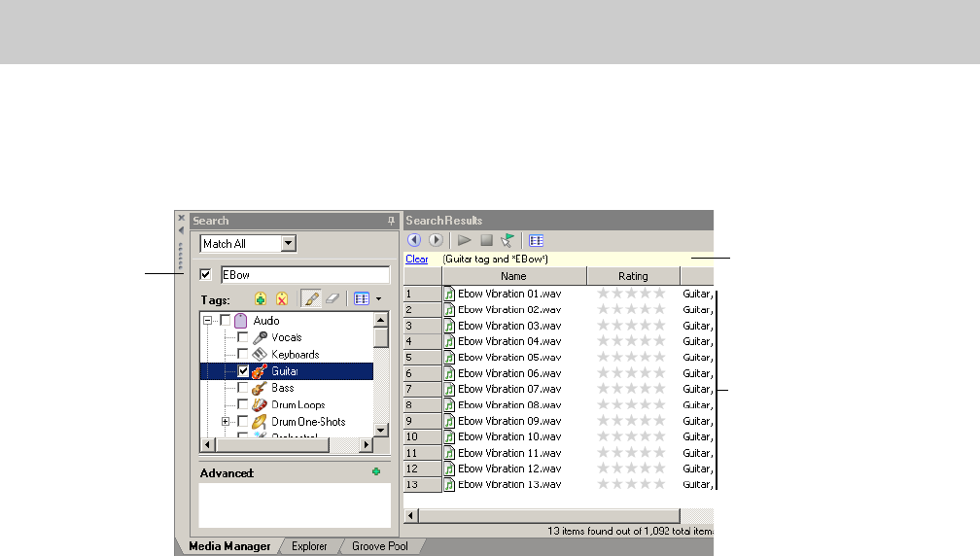Image resolution: width=980 pixels, height=556 pixels.
Task: Set rating stars for Ebow Vibration 12.wav
Action: click(631, 468)
